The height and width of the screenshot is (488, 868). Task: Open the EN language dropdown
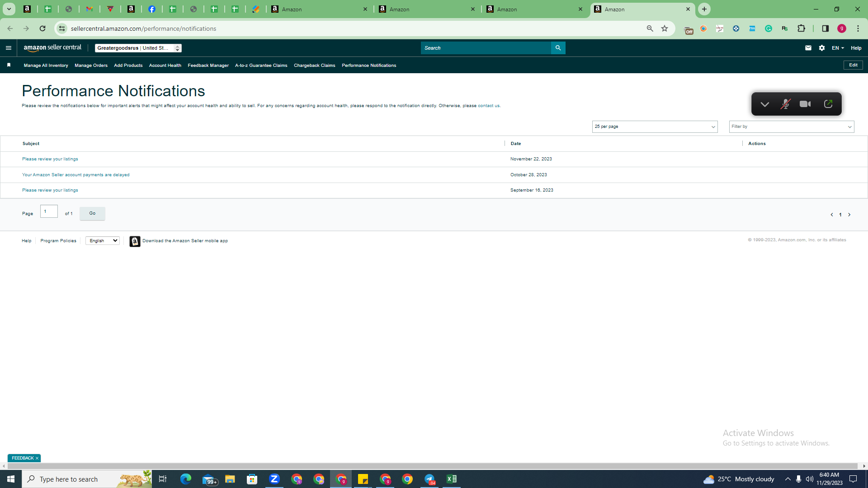click(838, 48)
